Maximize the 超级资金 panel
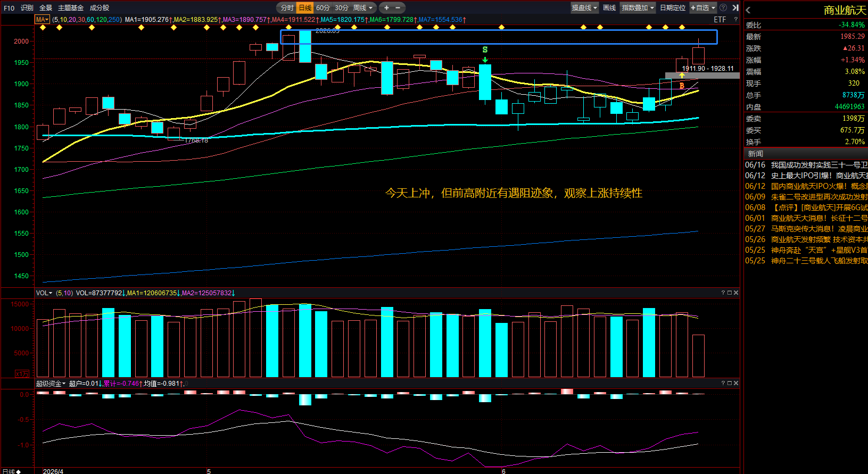 pyautogui.click(x=730, y=383)
